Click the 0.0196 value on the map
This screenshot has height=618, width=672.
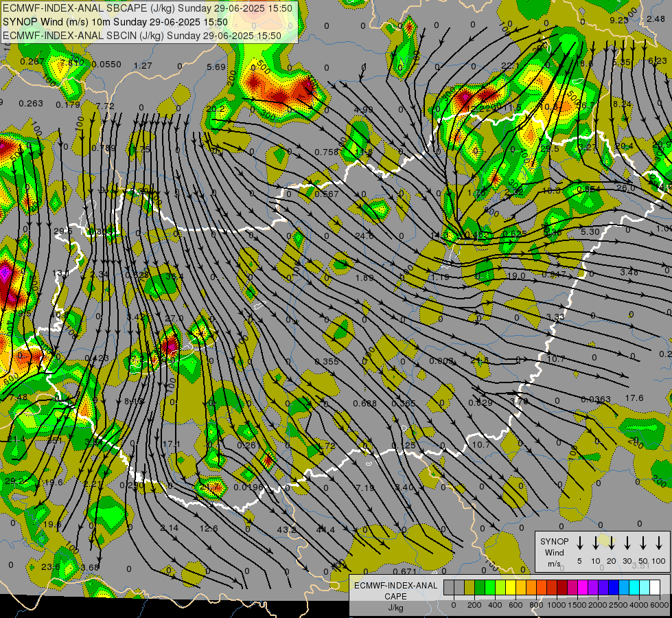248,488
